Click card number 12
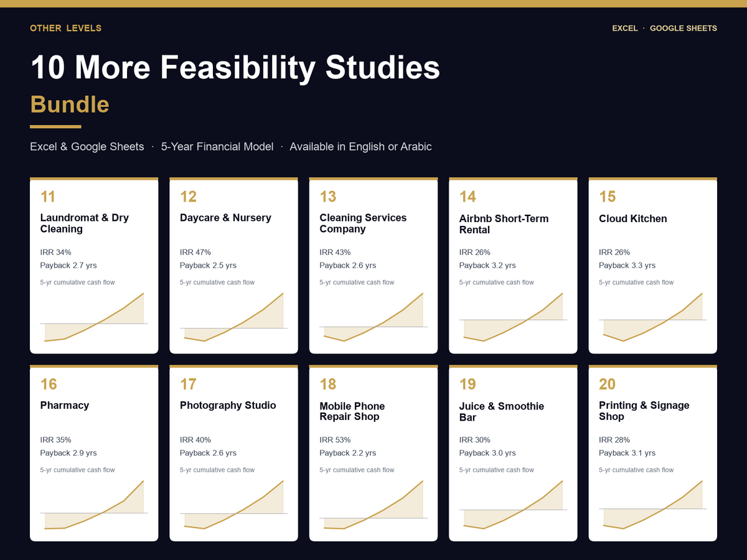 click(188, 197)
